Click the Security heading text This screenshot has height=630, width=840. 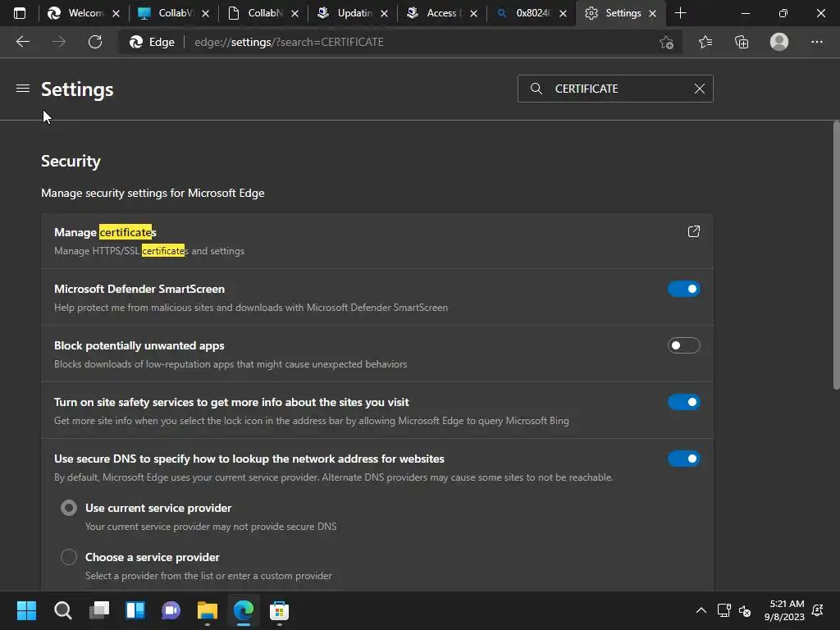coord(71,162)
